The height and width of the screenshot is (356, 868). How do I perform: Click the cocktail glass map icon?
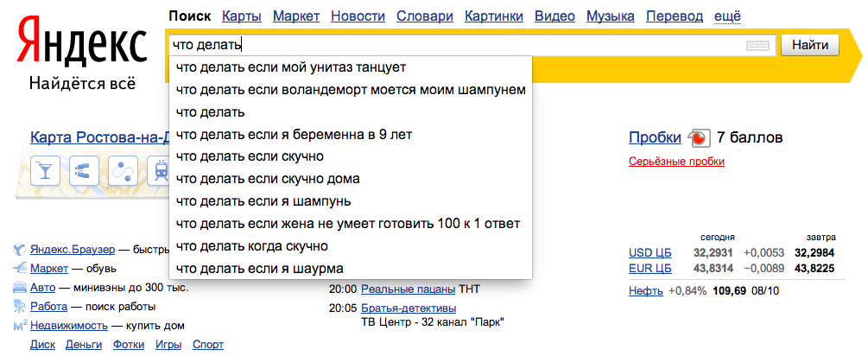pyautogui.click(x=46, y=169)
